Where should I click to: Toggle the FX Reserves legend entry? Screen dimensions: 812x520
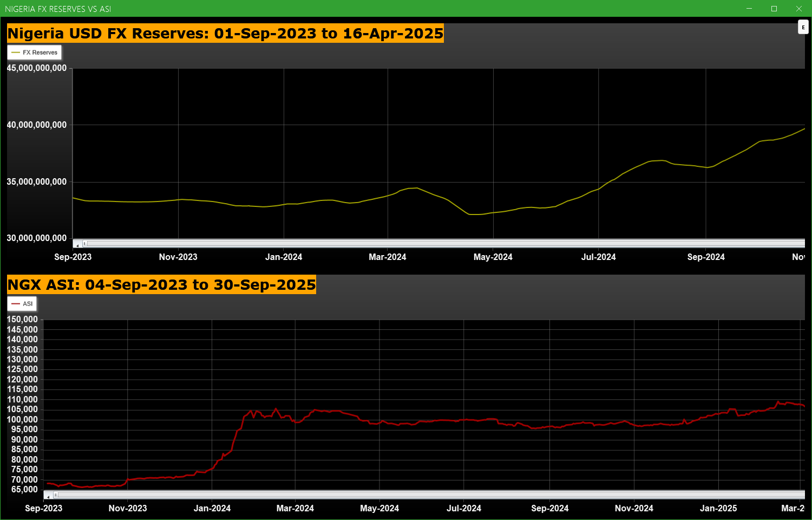[x=35, y=53]
